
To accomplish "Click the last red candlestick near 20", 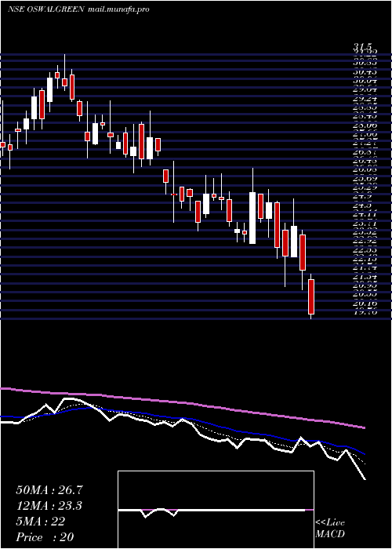I will [311, 296].
